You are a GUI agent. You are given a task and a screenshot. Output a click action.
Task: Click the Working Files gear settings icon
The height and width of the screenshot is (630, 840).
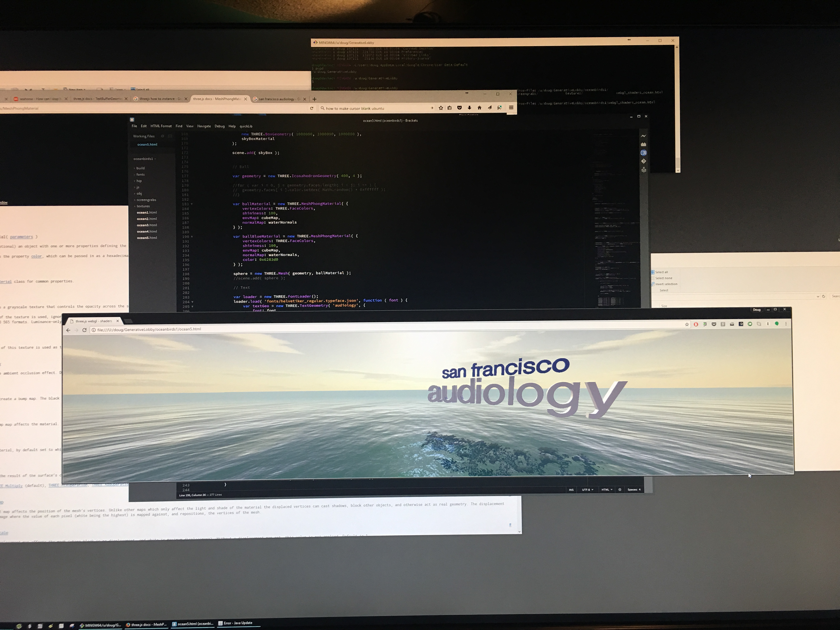coord(163,136)
